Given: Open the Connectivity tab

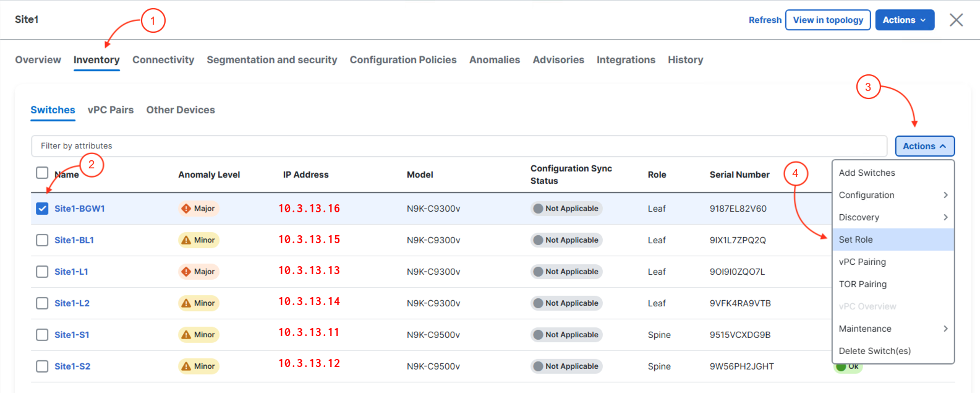Looking at the screenshot, I should (x=163, y=59).
